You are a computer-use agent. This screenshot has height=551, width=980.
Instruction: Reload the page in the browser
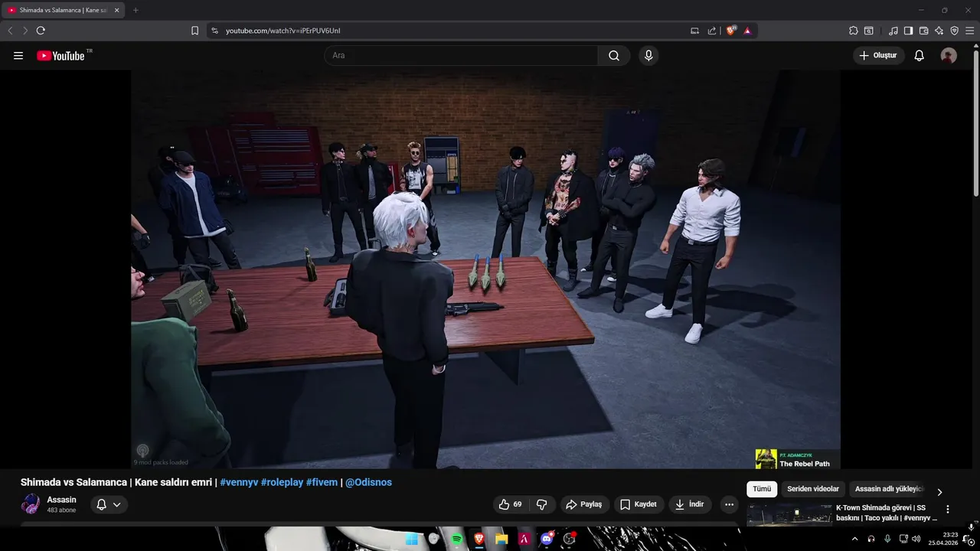(41, 31)
